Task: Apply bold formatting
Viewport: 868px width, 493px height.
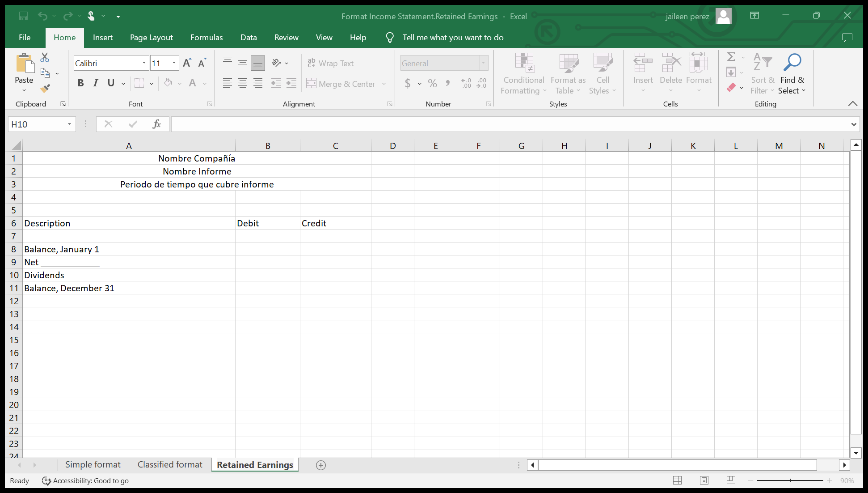Action: coord(80,83)
